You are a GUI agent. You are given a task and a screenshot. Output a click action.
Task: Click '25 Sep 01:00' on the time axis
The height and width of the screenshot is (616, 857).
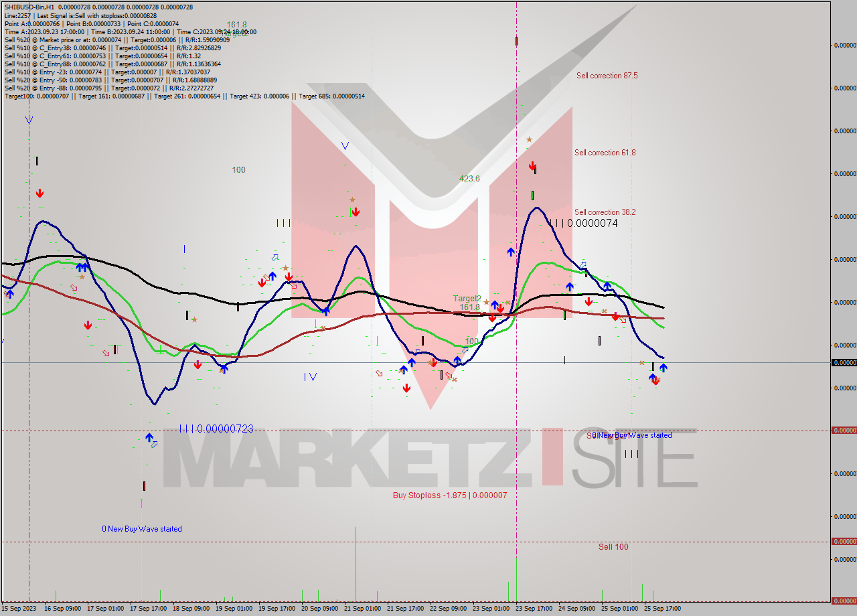[619, 609]
